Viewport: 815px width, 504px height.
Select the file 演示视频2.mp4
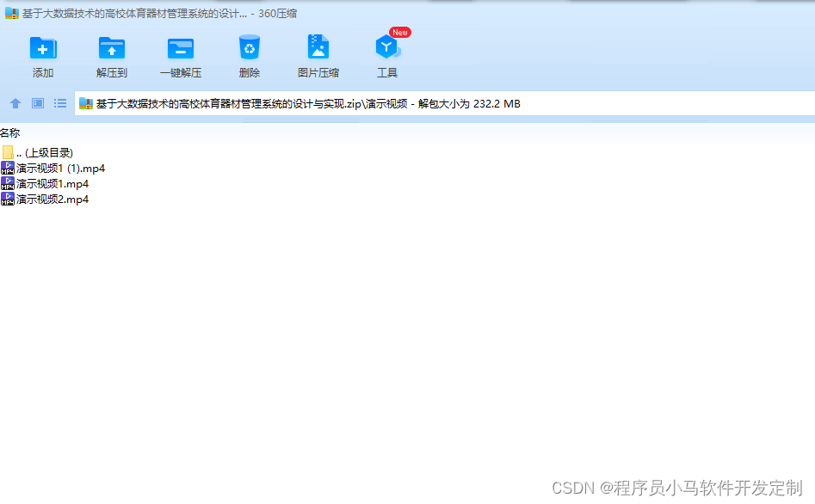(49, 199)
